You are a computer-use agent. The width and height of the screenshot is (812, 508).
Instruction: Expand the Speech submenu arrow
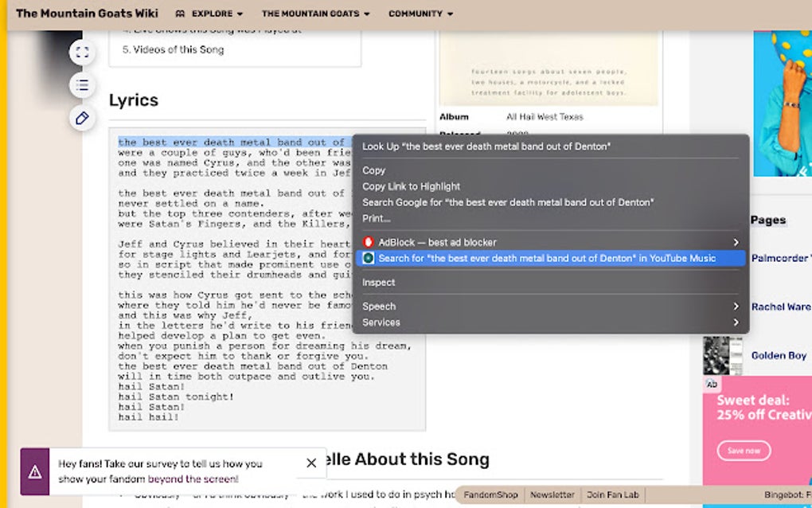(736, 306)
